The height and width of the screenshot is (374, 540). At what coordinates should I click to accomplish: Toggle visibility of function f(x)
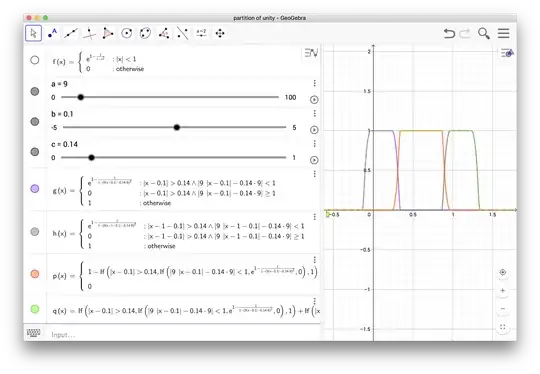[34, 60]
